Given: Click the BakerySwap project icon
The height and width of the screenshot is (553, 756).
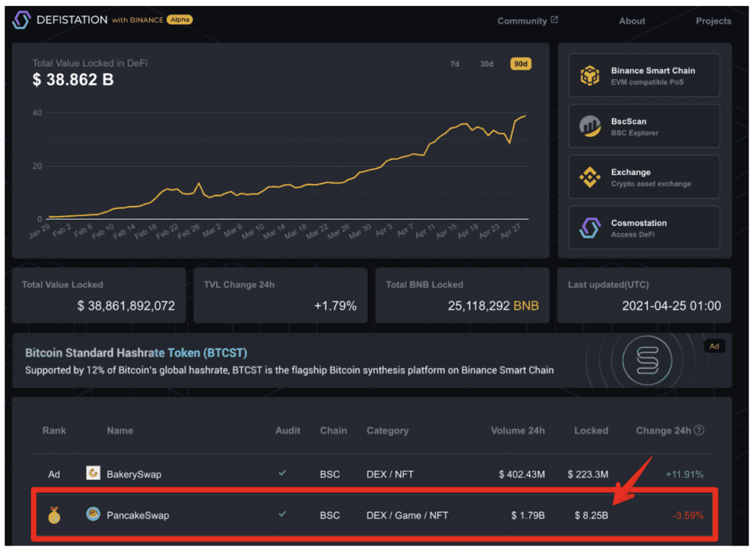Looking at the screenshot, I should click(93, 474).
